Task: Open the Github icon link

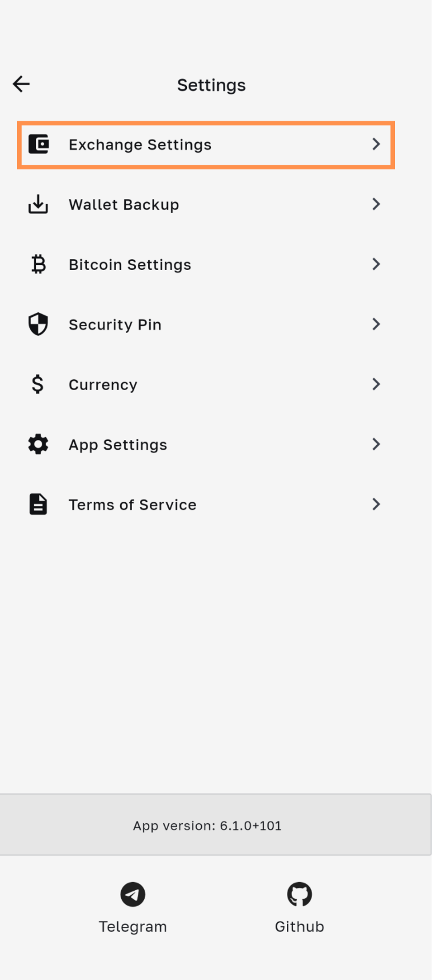Action: (300, 894)
